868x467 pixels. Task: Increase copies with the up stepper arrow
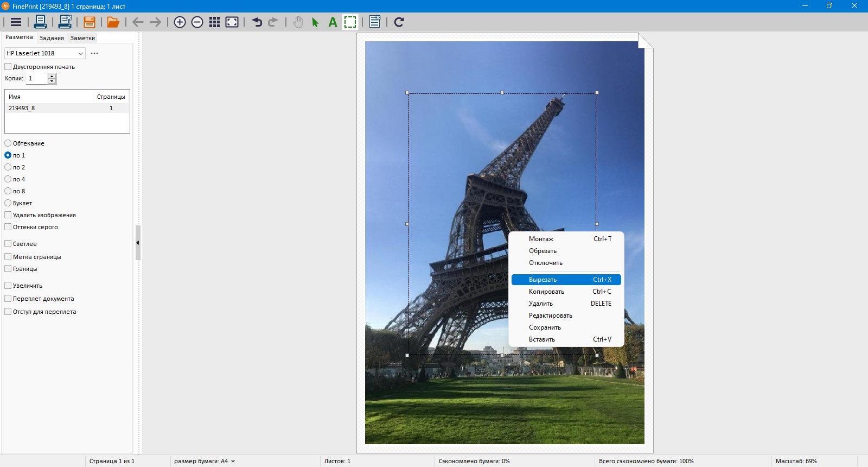point(52,76)
